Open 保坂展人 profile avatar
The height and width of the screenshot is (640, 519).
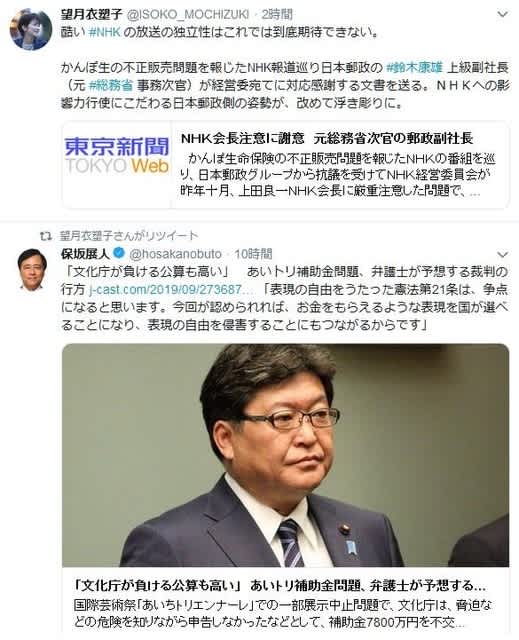[x=32, y=270]
